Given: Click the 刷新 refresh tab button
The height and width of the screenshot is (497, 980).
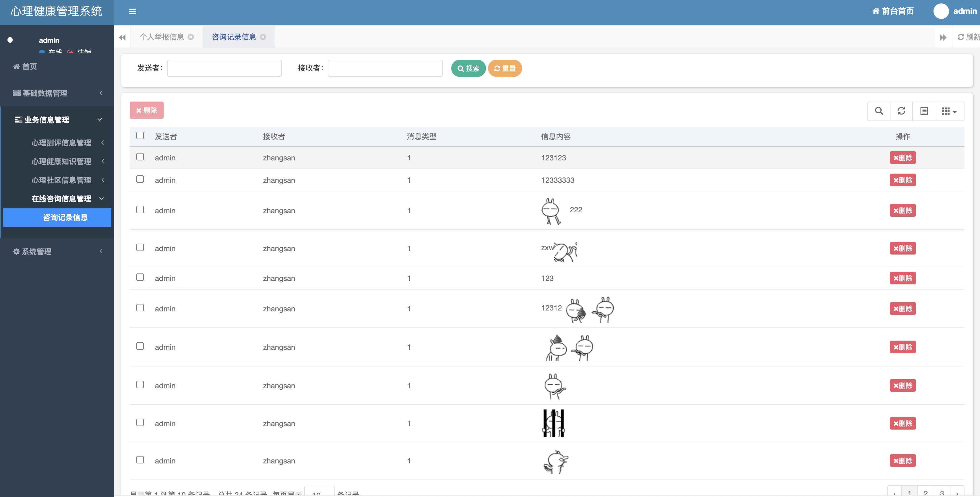Looking at the screenshot, I should pos(968,37).
